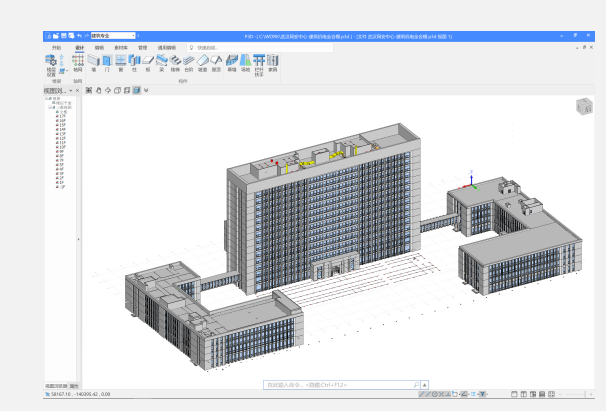This screenshot has height=411, width=606.
Task: Click the hidden-line box icon in view toolbar
Action: [127, 90]
